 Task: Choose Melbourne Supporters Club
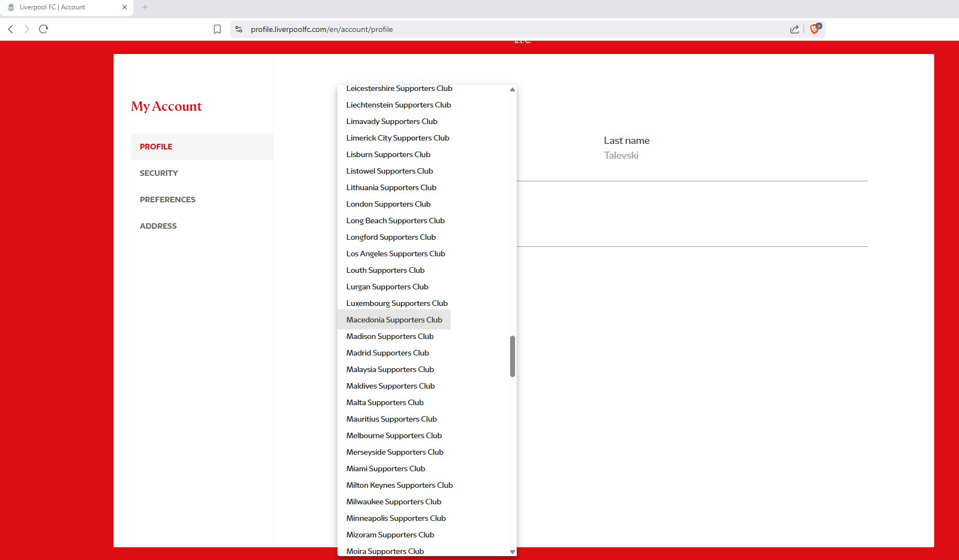point(394,435)
